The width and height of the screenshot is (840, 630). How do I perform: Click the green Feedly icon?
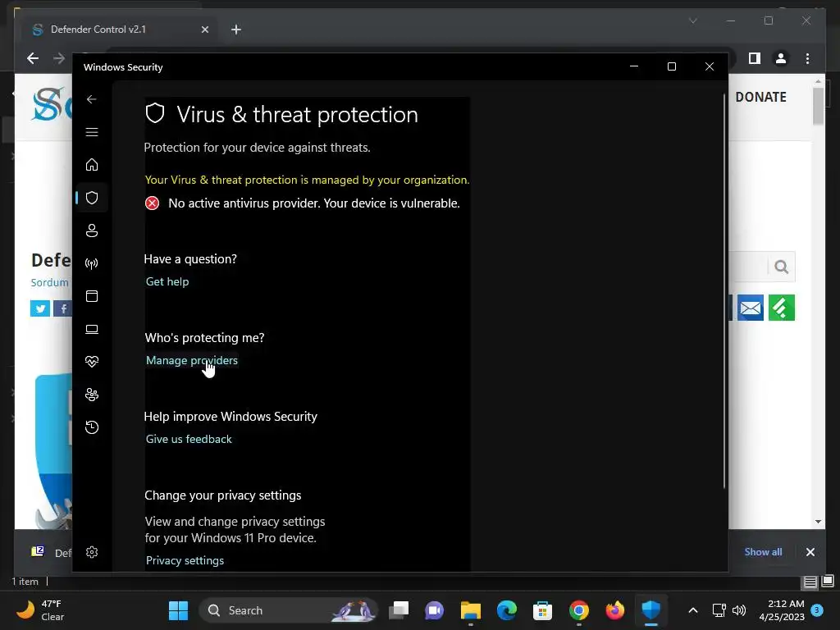(x=782, y=308)
